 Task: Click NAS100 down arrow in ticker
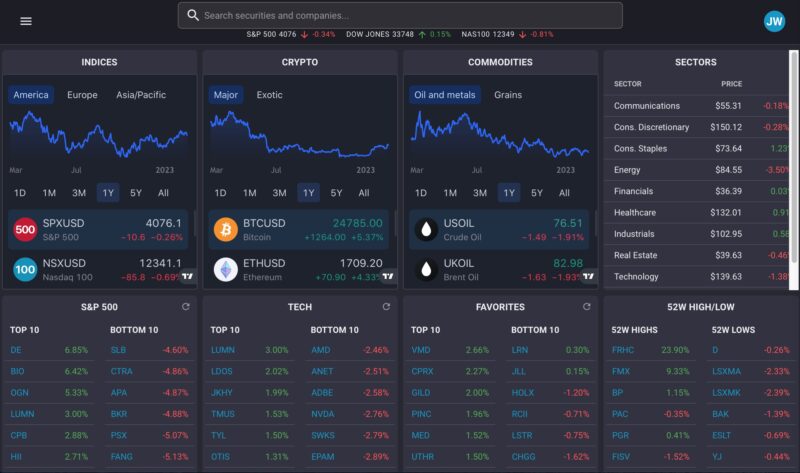click(522, 35)
